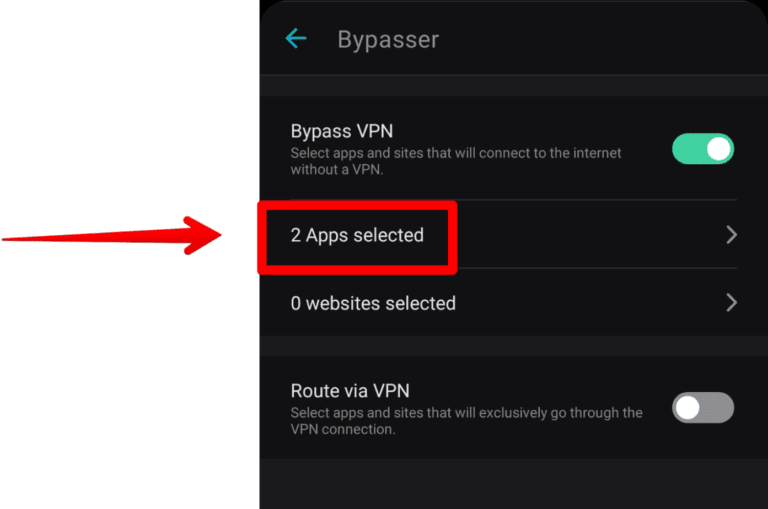Open the 2 Apps selected entry
Image resolution: width=768 pixels, height=509 pixels.
[x=357, y=236]
